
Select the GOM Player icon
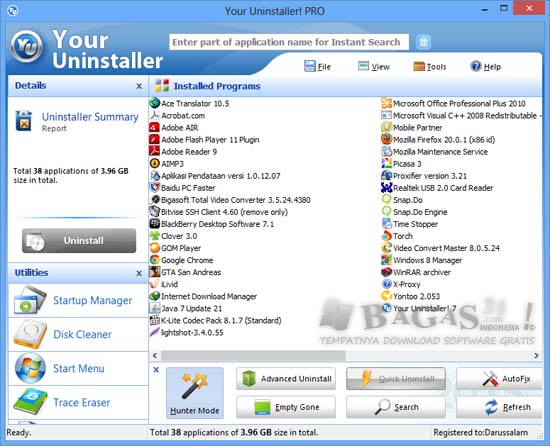point(155,248)
